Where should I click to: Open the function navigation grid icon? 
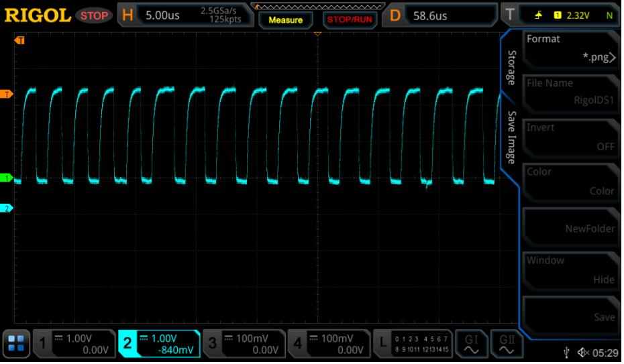click(17, 345)
